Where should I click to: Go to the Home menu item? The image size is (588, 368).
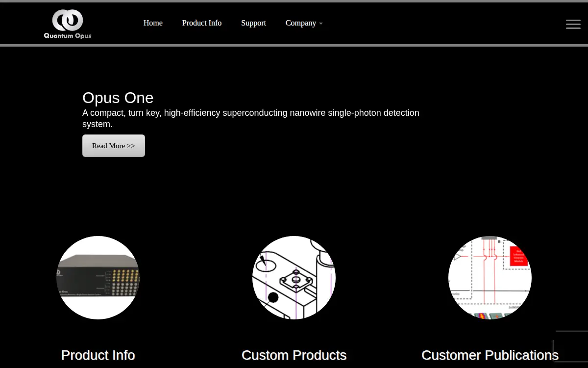(x=153, y=23)
